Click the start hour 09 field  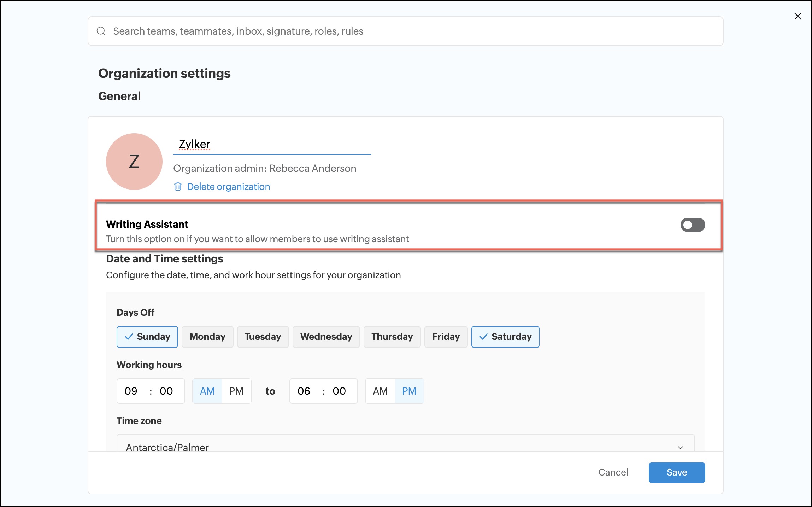click(131, 391)
